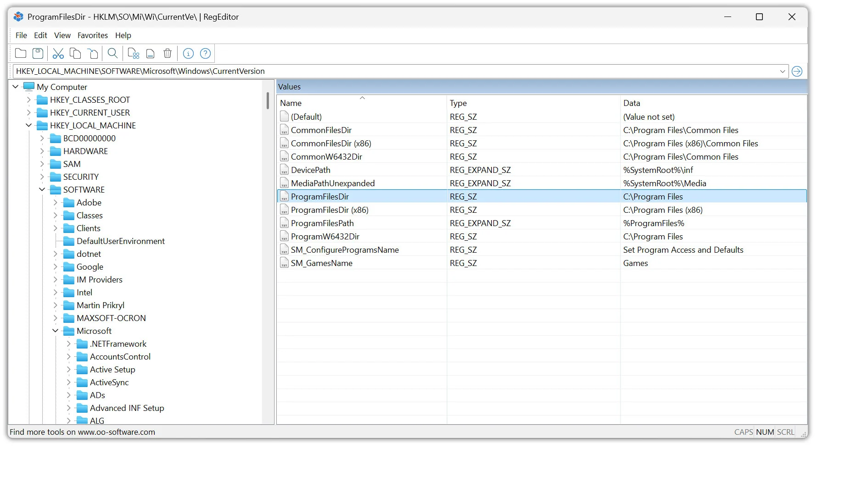This screenshot has width=856, height=504.
Task: Click the folder icon beside HKEY_CLASSES_ROOT
Action: tap(42, 100)
